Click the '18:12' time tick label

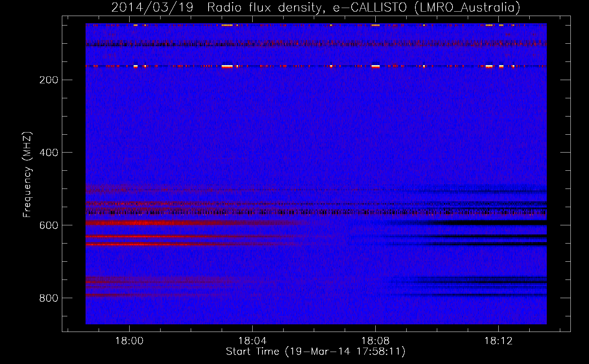click(498, 341)
